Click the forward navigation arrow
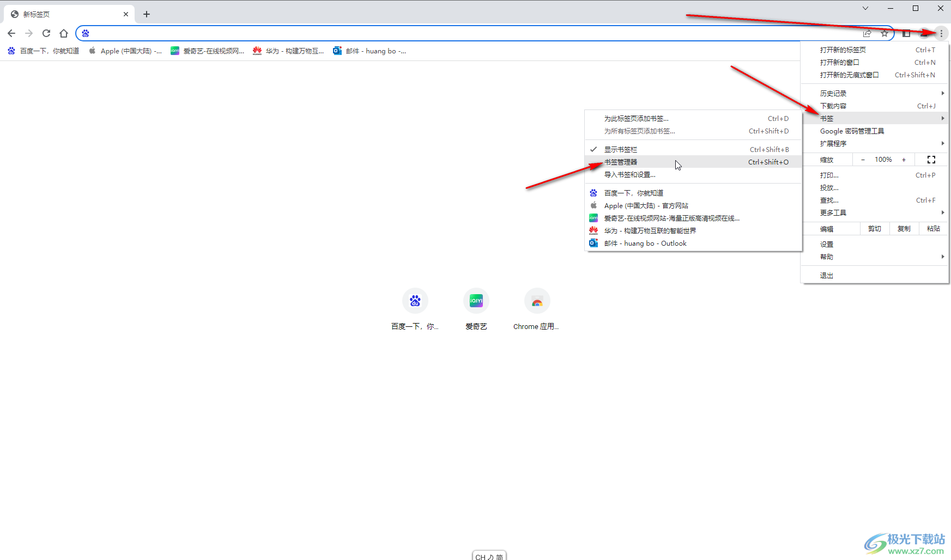 (x=29, y=33)
